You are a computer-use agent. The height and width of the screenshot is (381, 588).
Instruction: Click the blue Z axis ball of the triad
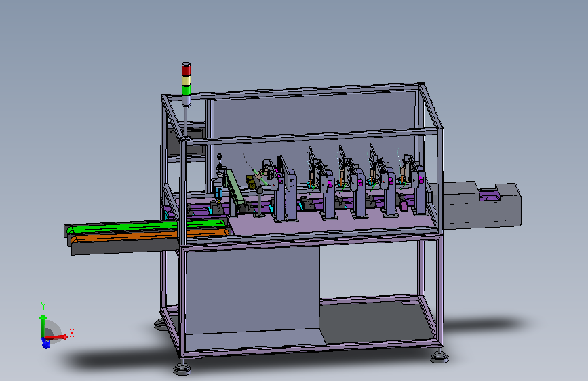(x=45, y=344)
